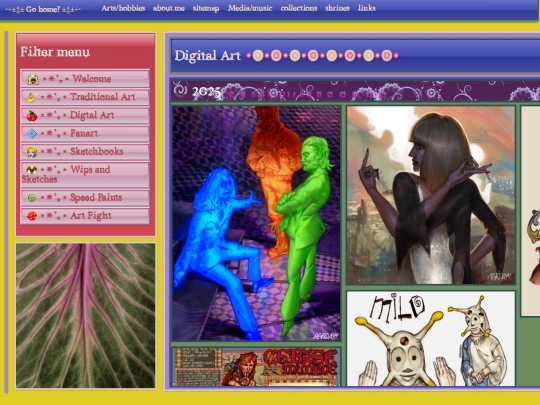The image size is (540, 405).
Task: Click the blonde portrait icon beside Sketchbooks
Action: pyautogui.click(x=32, y=152)
